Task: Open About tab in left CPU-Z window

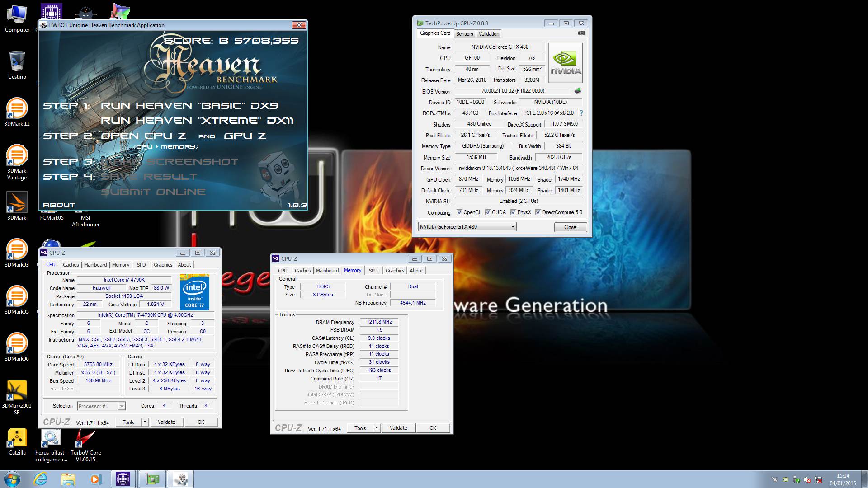Action: [184, 265]
